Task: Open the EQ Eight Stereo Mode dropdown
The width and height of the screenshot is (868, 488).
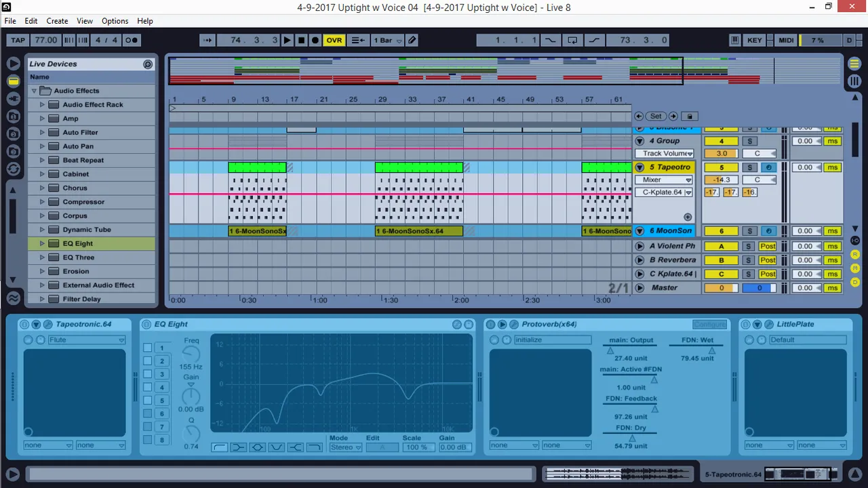Action: pos(345,447)
